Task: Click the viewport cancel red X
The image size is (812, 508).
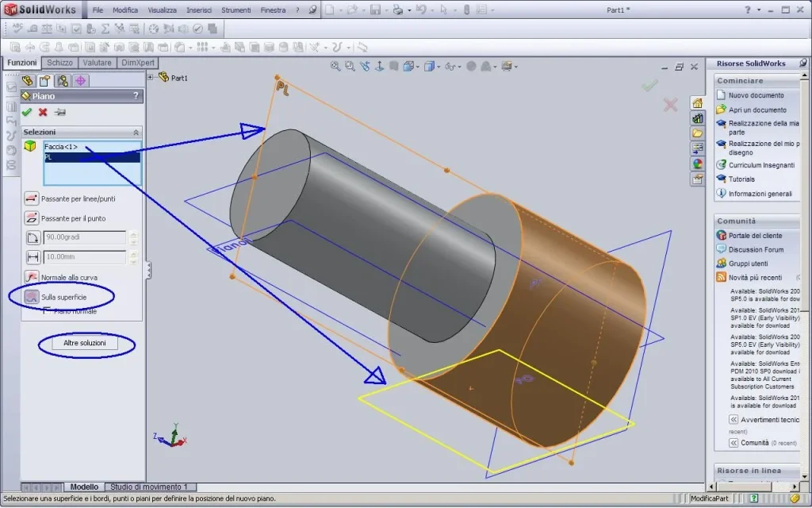Action: point(670,106)
